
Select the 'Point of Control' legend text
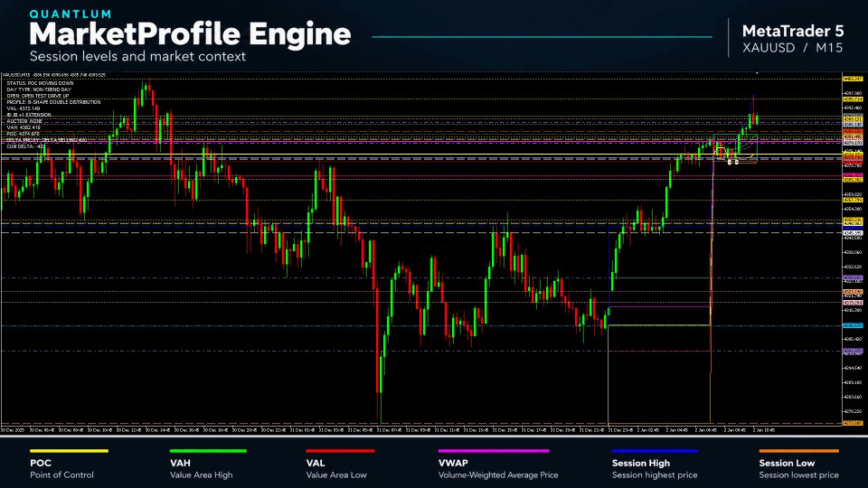click(x=61, y=474)
